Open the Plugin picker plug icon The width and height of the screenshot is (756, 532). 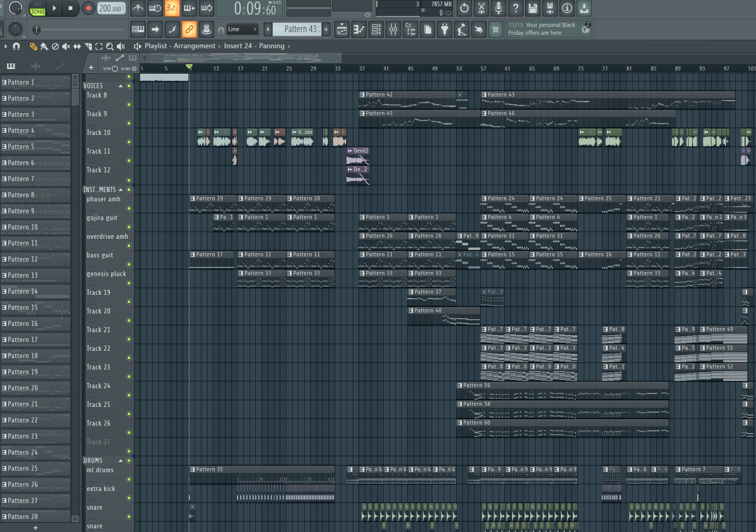pos(445,30)
